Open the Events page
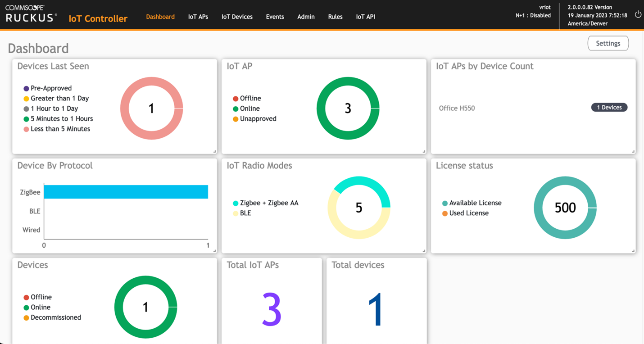The image size is (644, 344). (275, 17)
